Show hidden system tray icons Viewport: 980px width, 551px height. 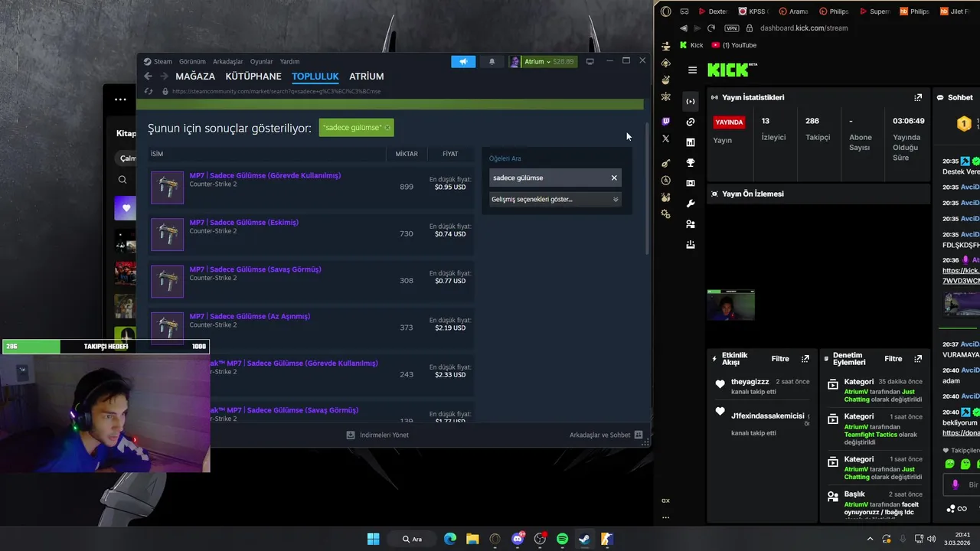(x=870, y=539)
